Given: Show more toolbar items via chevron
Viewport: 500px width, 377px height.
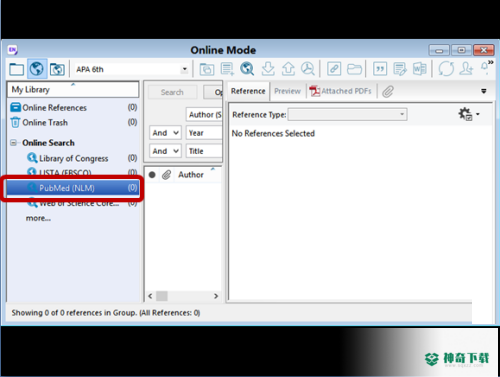Looking at the screenshot, I should 491,62.
